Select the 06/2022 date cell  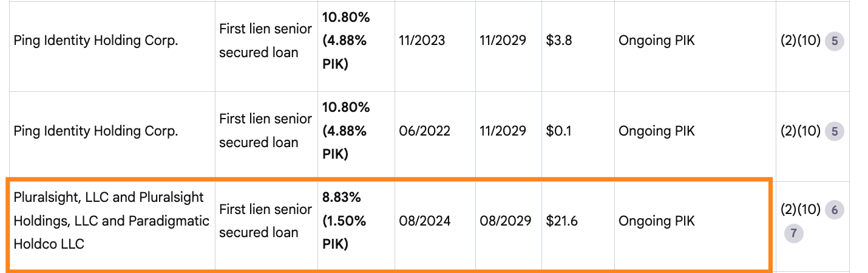pyautogui.click(x=425, y=131)
